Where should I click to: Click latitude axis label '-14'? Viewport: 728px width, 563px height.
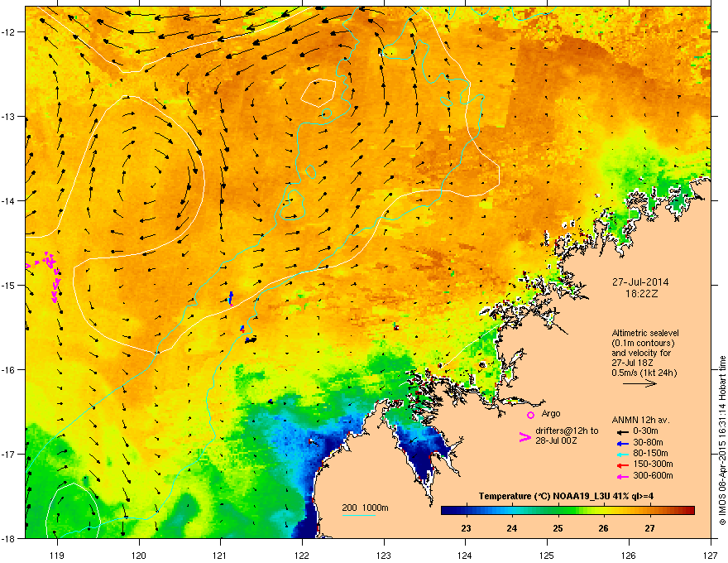[x=9, y=201]
